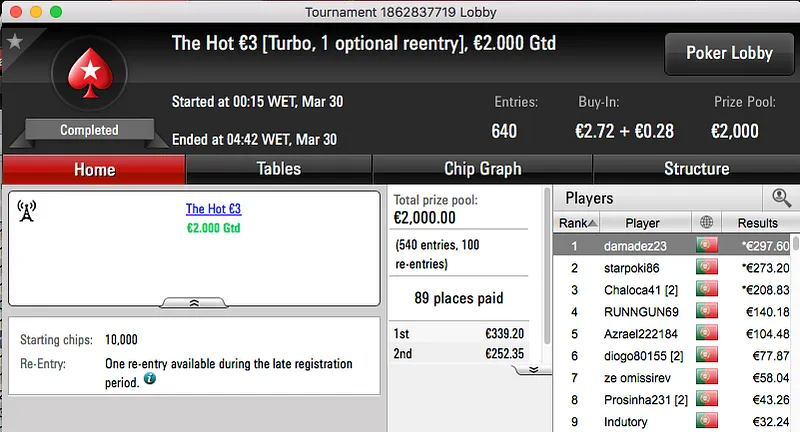Go to the Structure tab
Screen dimensions: 800x432
[696, 169]
